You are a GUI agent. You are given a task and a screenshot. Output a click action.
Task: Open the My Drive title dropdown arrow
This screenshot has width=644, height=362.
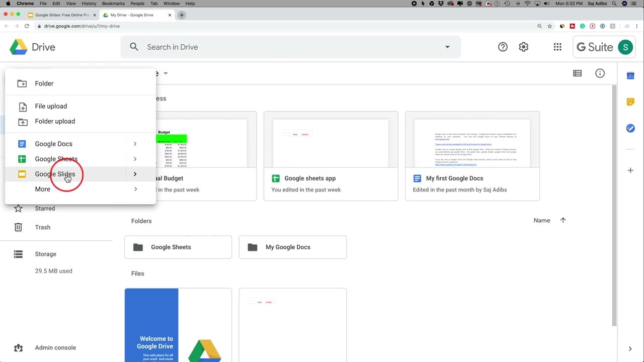pos(166,73)
